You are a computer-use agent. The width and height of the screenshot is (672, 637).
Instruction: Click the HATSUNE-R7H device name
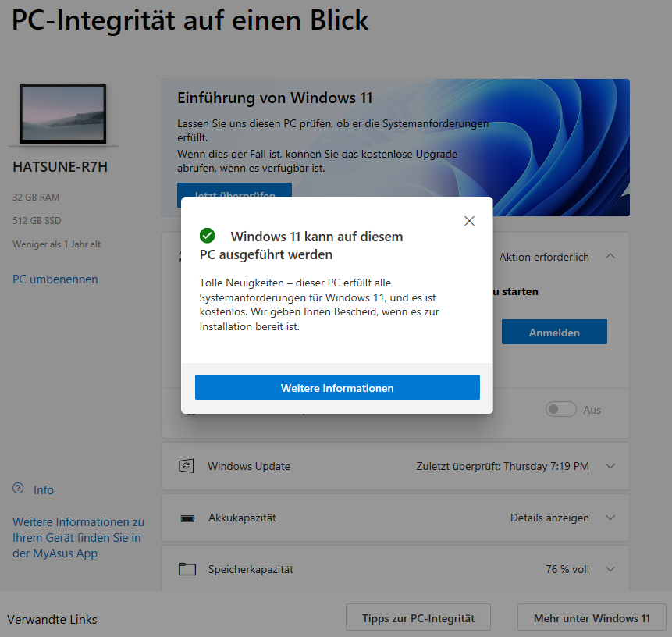pyautogui.click(x=60, y=167)
